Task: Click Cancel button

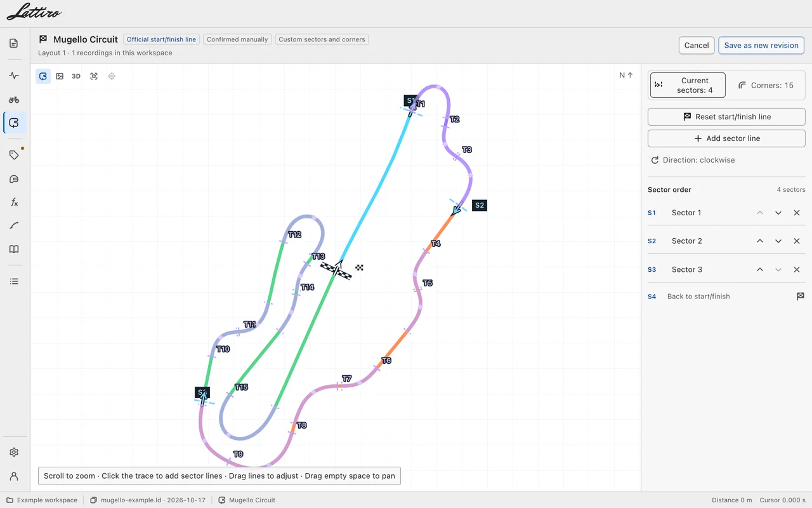Action: pos(697,45)
